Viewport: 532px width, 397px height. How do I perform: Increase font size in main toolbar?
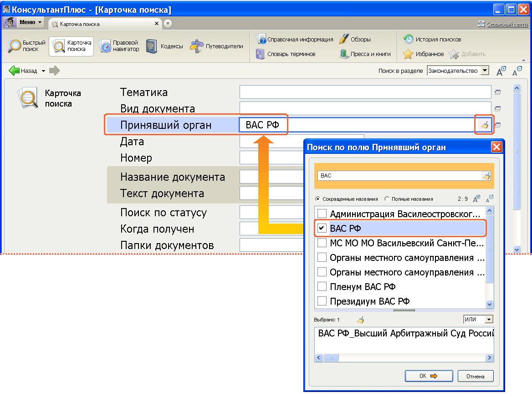point(501,71)
